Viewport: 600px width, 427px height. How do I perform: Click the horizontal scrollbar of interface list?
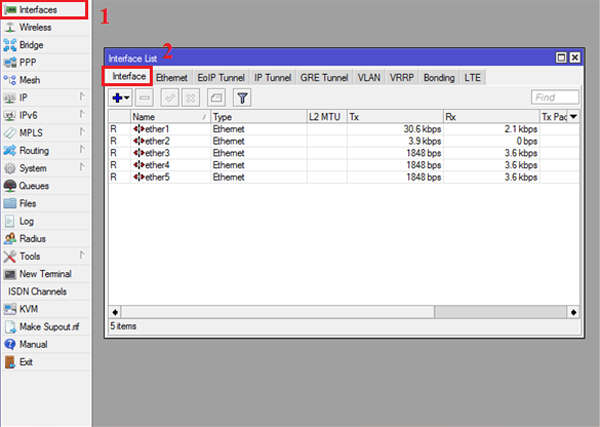[x=340, y=311]
